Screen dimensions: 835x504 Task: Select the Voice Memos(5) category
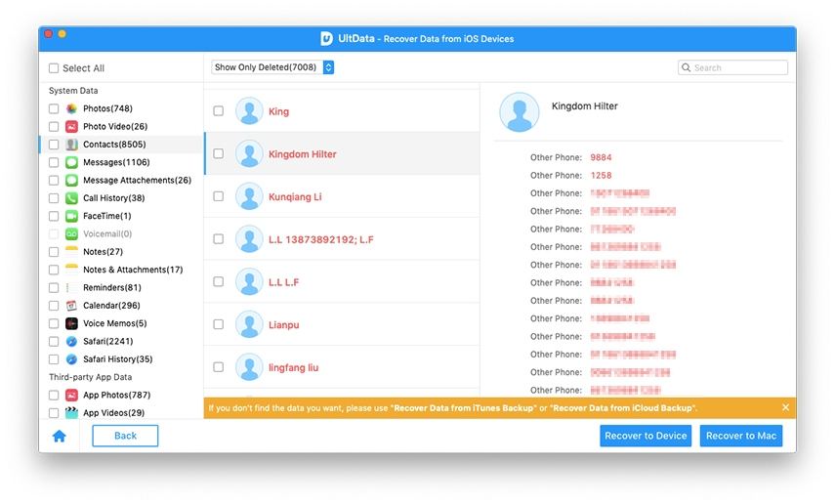tap(114, 323)
